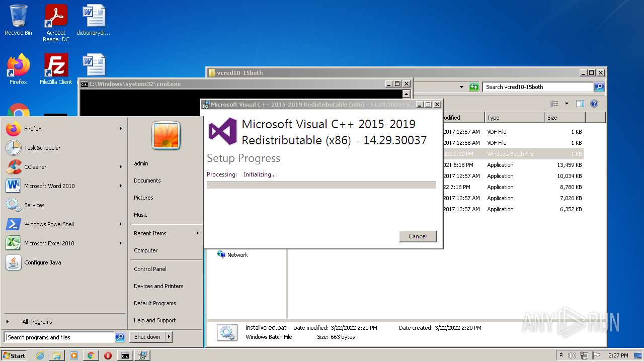
Task: Change the view in Explorer toolbar
Action: tap(554, 104)
